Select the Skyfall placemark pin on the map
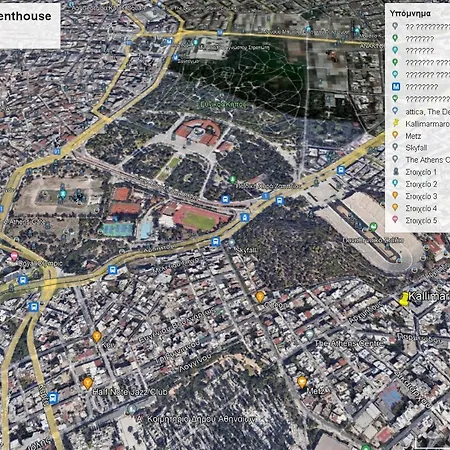450x450 pixels. pyautogui.click(x=232, y=242)
